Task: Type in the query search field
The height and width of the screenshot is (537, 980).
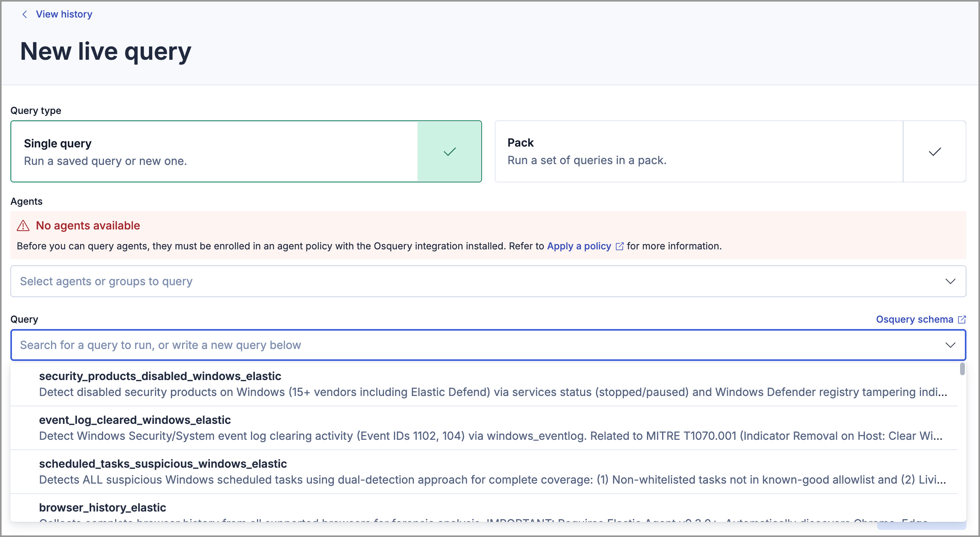Action: tap(478, 345)
